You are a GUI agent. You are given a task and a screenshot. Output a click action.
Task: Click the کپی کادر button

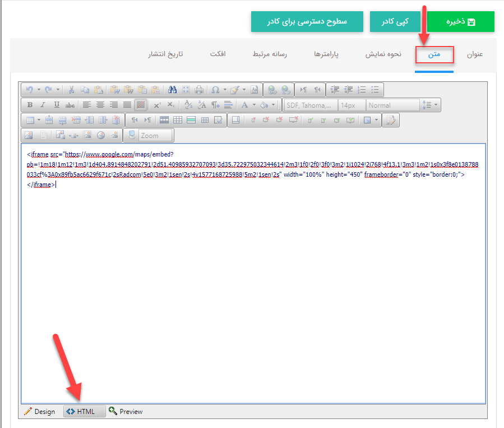395,21
